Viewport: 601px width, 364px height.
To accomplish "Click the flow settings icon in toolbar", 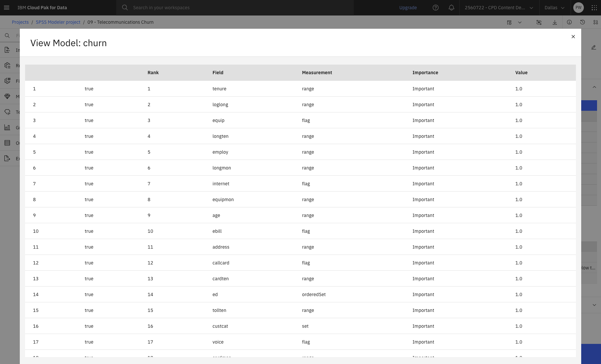I will 539,22.
